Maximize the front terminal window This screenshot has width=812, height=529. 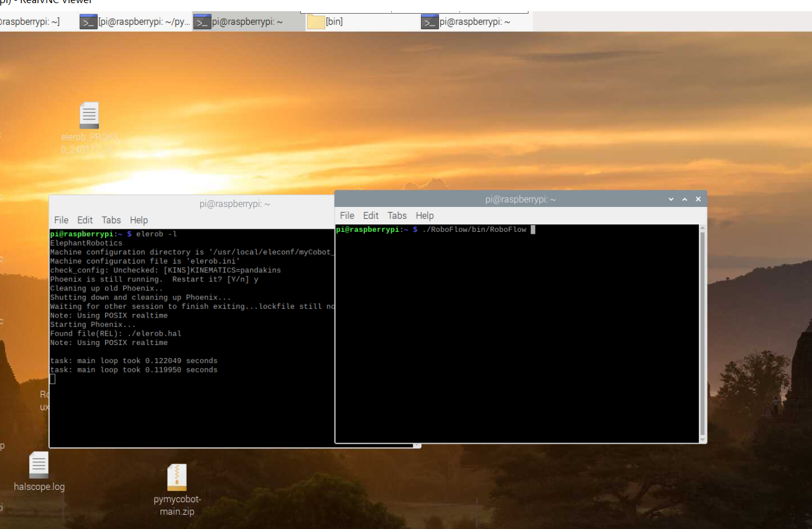tap(685, 200)
